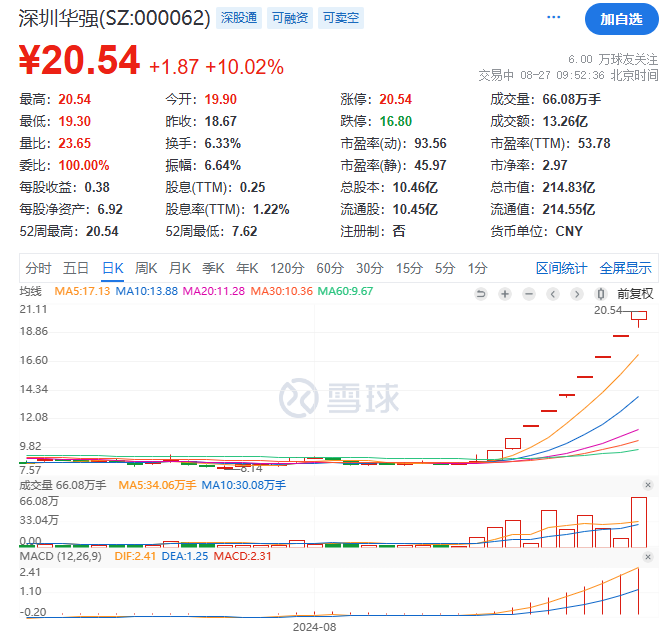This screenshot has height=640, width=668.
Task: Open 区间统计 range statistics
Action: [x=561, y=268]
